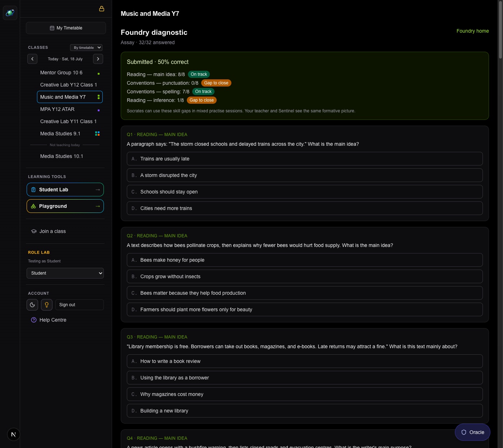Click the coloured squares icon beside Media Studies 9.1

click(97, 134)
